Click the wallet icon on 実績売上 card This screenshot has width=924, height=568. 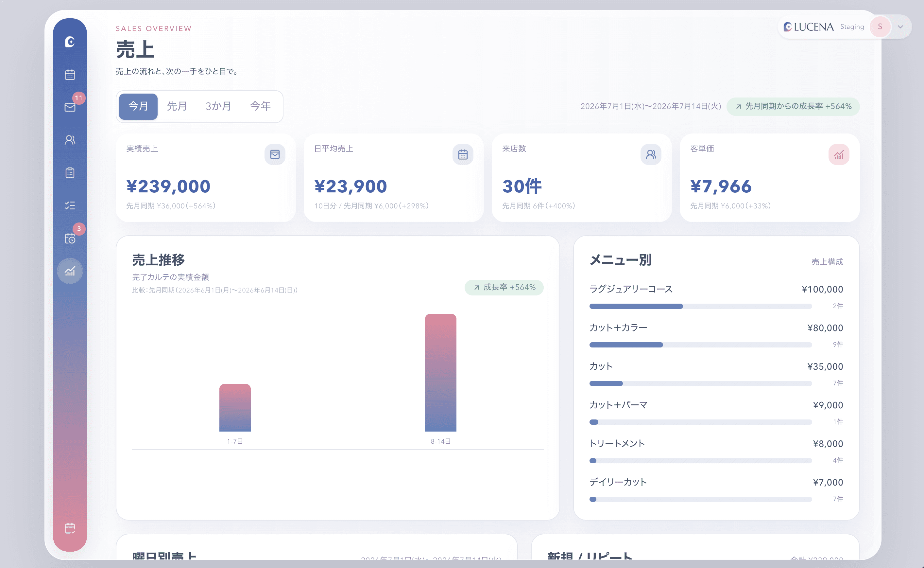point(275,154)
